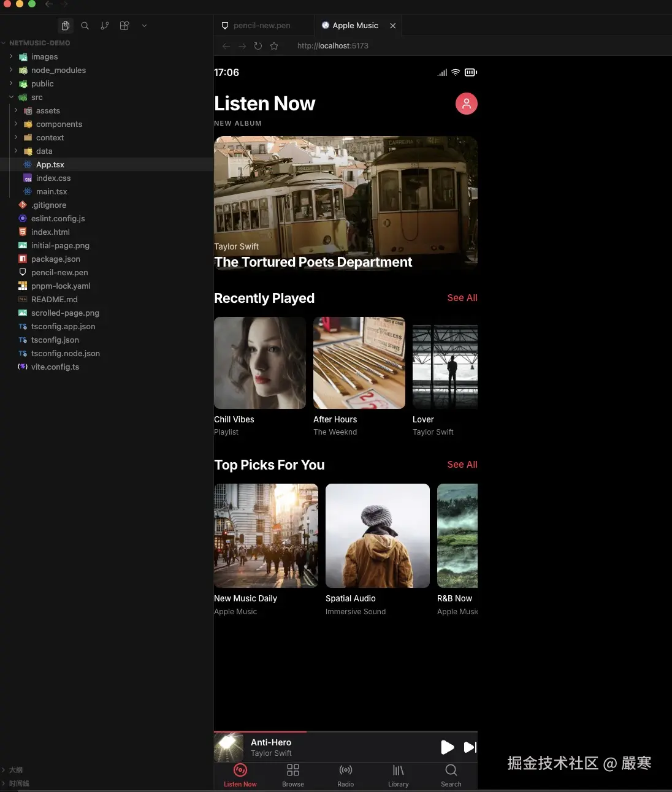Open App.tsx in the file tree
The height and width of the screenshot is (792, 672).
pyautogui.click(x=107, y=165)
